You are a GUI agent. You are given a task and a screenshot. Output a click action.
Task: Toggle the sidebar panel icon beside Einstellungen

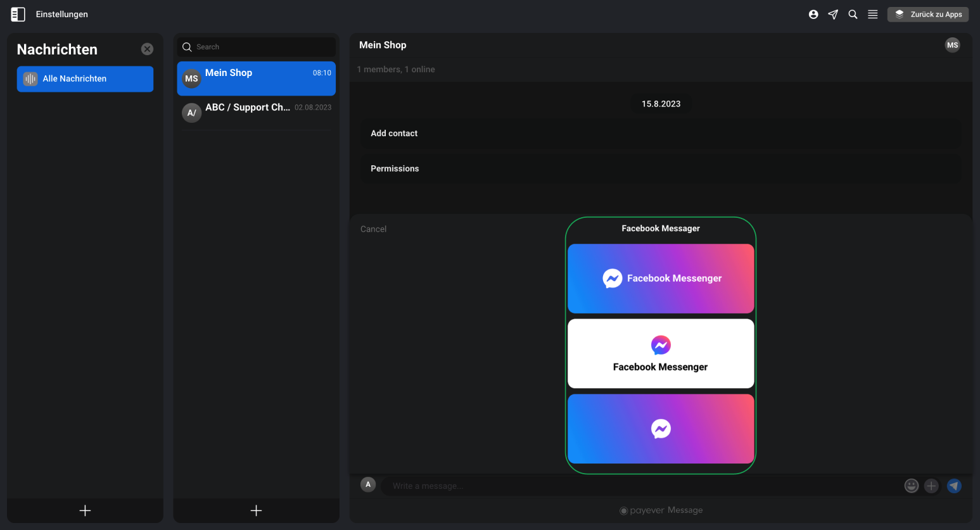click(18, 14)
